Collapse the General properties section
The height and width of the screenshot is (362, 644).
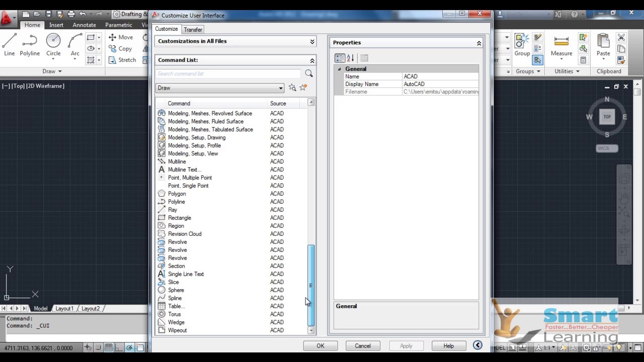[339, 69]
